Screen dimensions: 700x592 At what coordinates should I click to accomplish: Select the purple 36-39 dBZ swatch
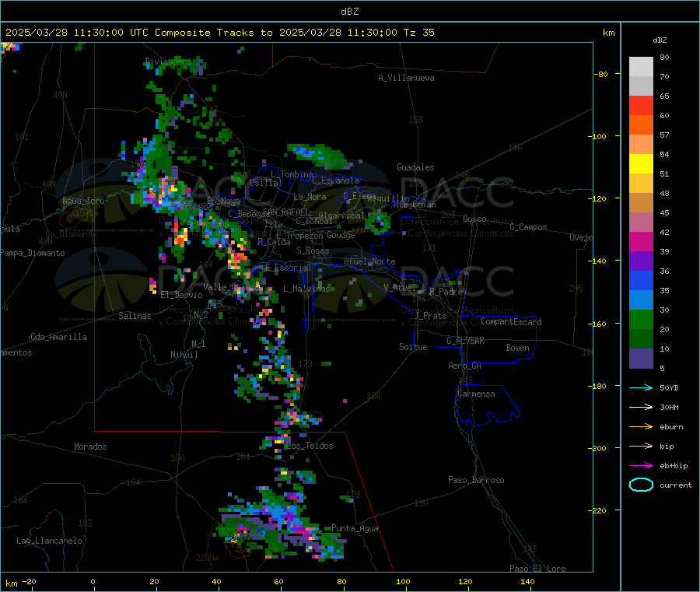641,261
